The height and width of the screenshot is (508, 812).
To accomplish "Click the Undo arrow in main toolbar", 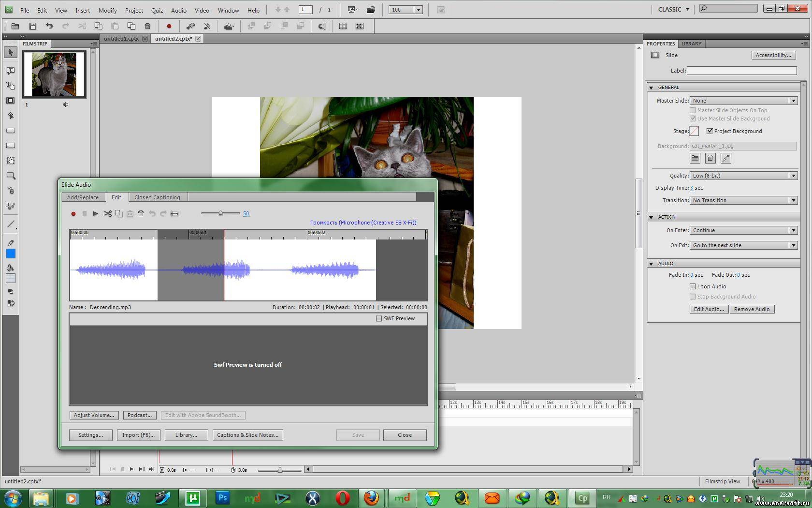I will pyautogui.click(x=49, y=26).
